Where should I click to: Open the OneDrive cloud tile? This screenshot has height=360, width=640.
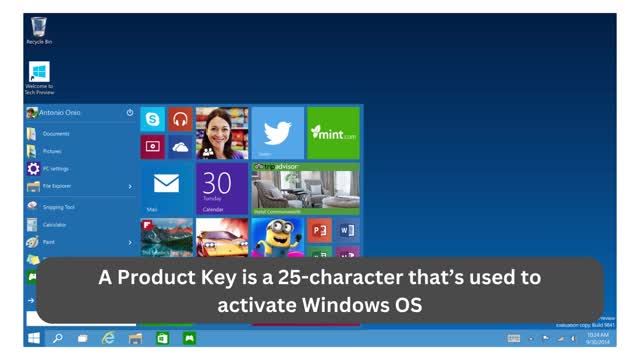[x=180, y=147]
